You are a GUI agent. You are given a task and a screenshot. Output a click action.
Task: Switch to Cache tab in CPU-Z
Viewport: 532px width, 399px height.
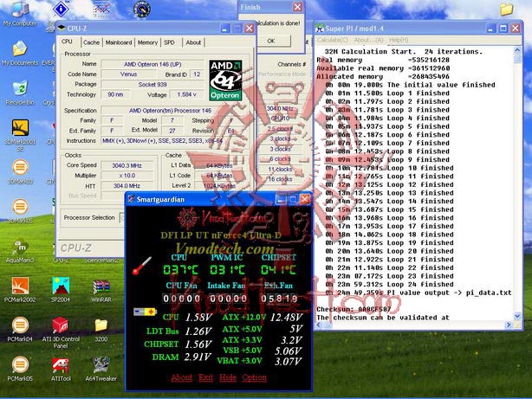pyautogui.click(x=91, y=42)
